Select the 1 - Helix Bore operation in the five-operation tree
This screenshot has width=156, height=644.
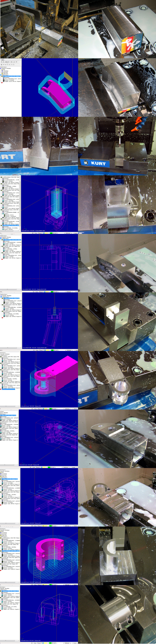coord(11,357)
